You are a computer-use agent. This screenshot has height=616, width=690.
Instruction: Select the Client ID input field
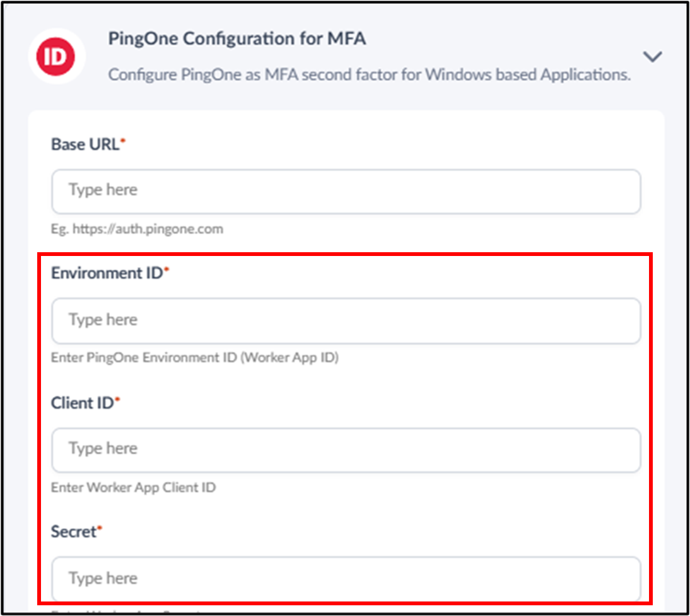pyautogui.click(x=346, y=450)
